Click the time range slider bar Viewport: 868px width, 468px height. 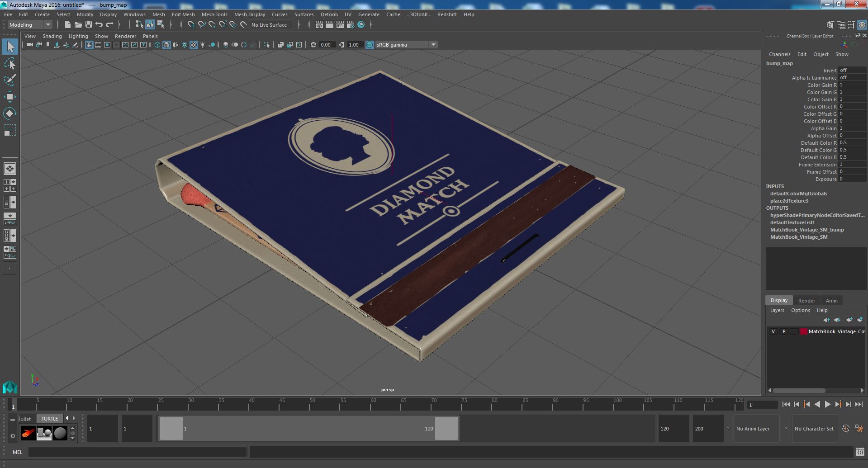tap(308, 428)
